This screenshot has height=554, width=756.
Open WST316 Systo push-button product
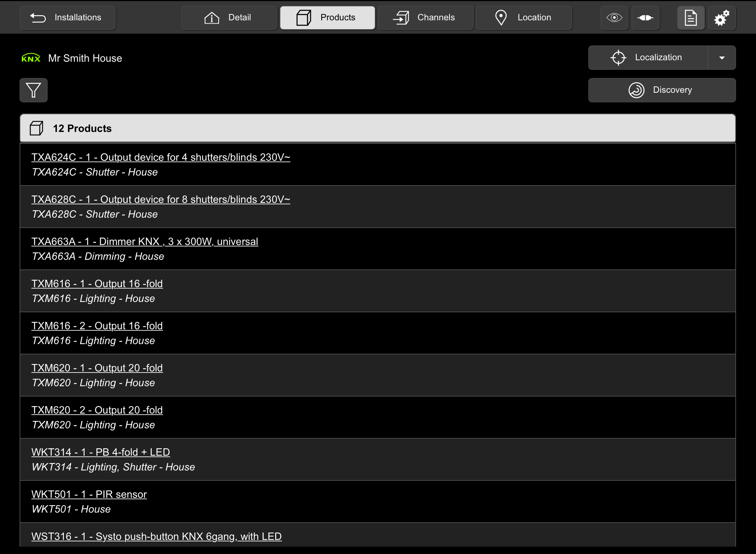[157, 536]
